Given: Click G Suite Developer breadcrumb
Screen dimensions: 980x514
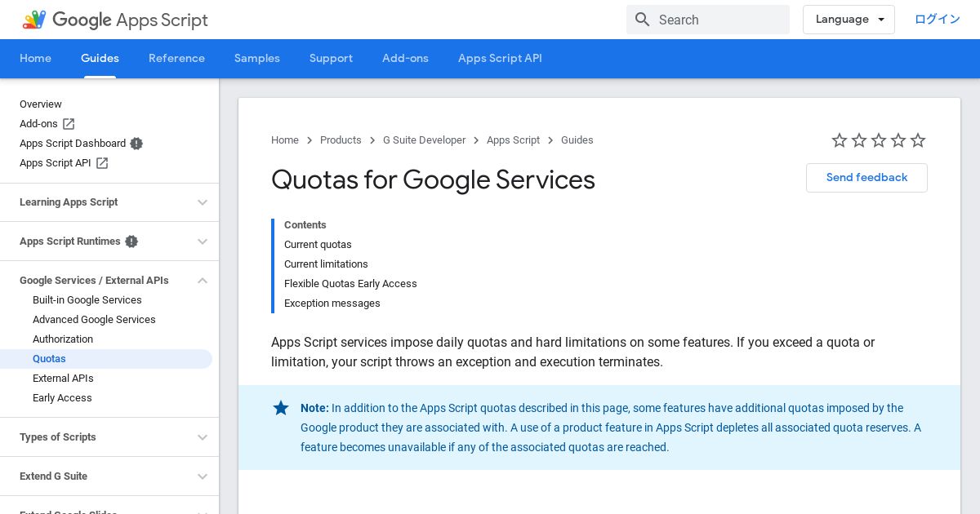Looking at the screenshot, I should (x=424, y=140).
